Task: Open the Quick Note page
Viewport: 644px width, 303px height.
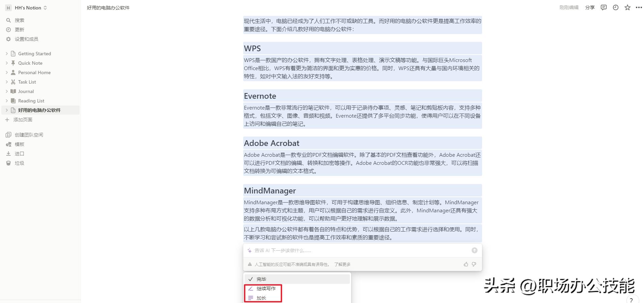Action: click(30, 63)
